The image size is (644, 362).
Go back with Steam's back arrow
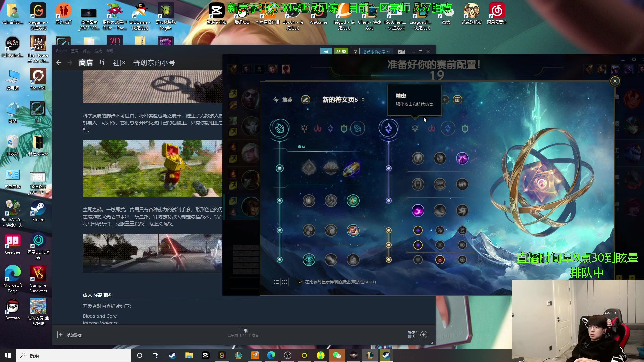tap(59, 63)
